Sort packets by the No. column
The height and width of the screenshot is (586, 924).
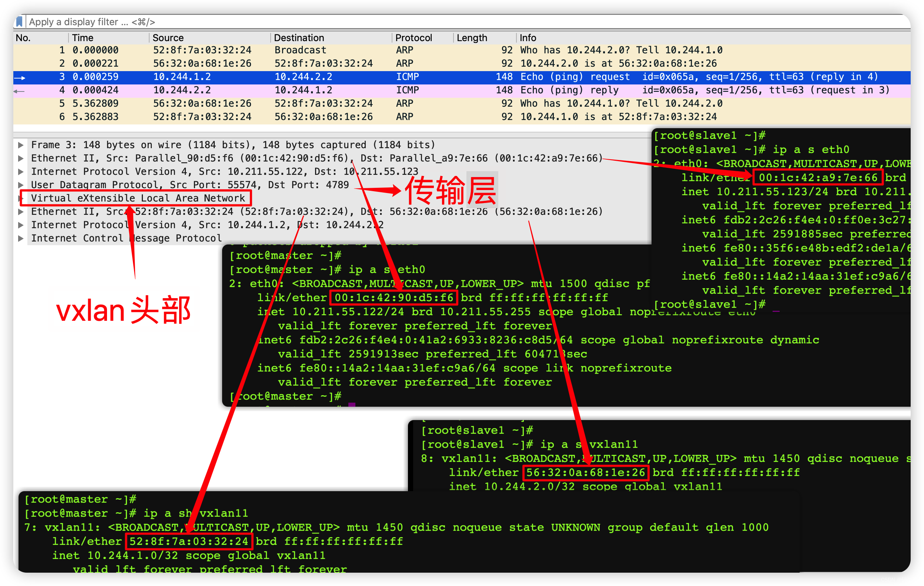(41, 38)
